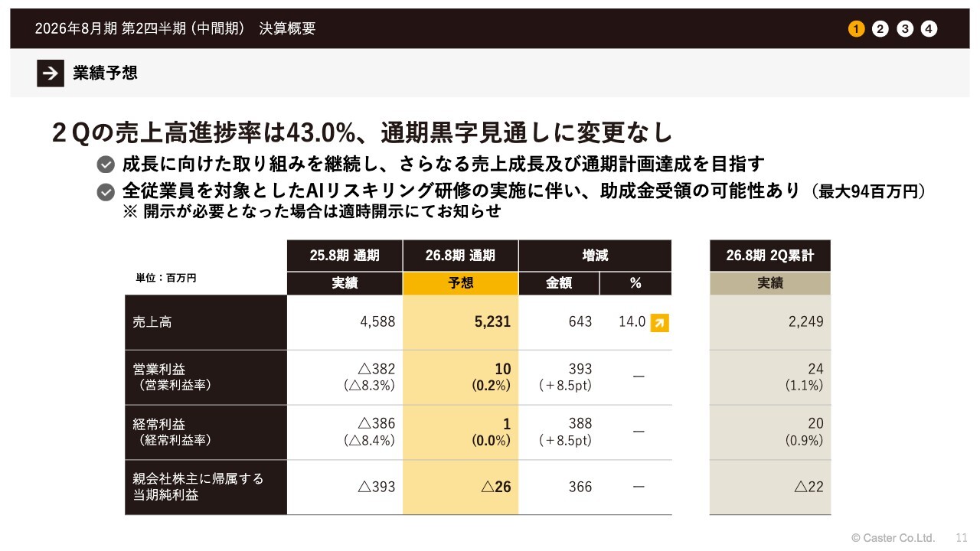This screenshot has height=551, width=980.
Task: Click the second gray checkmark bullet icon
Action: coord(106,192)
